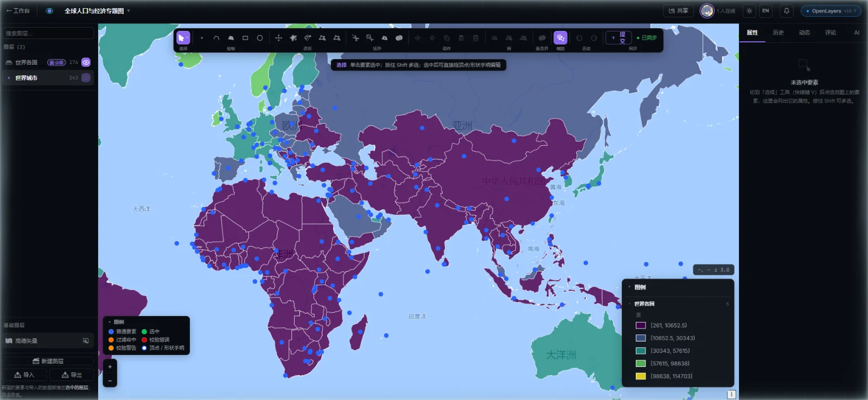This screenshot has height=400, width=868.
Task: Click the 新建图层 button
Action: pyautogui.click(x=48, y=361)
